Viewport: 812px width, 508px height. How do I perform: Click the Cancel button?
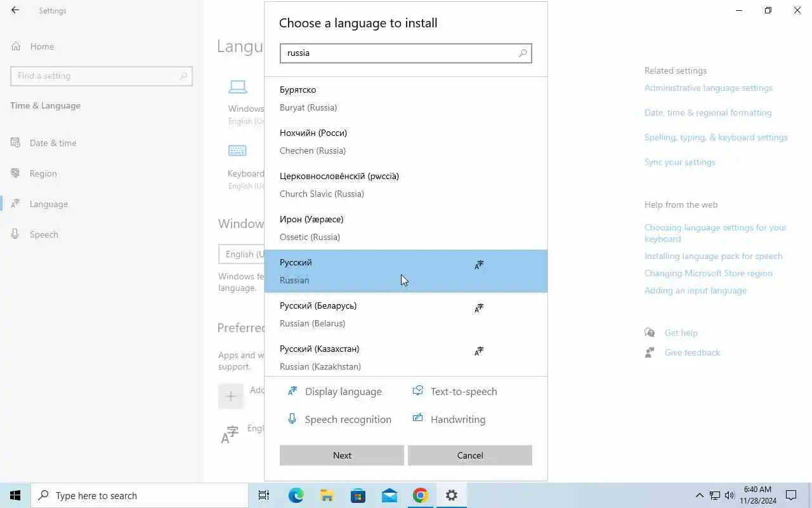point(470,455)
